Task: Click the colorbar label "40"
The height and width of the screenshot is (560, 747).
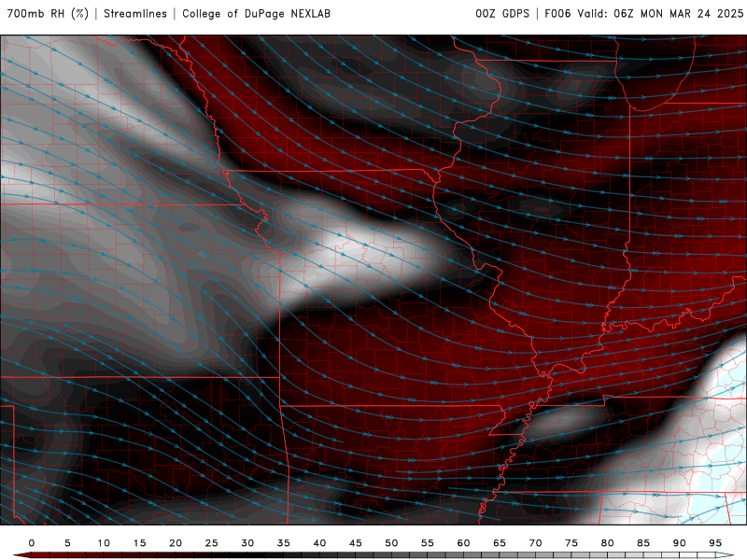Action: pos(319,543)
